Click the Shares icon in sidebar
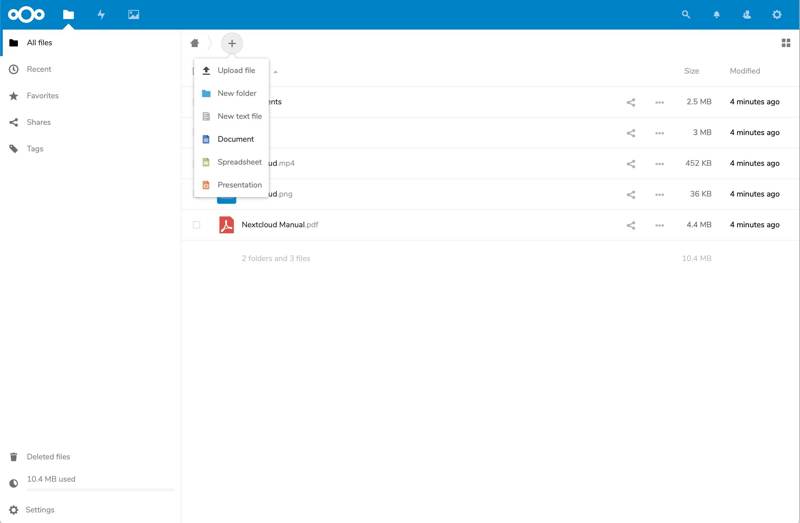 click(x=14, y=122)
